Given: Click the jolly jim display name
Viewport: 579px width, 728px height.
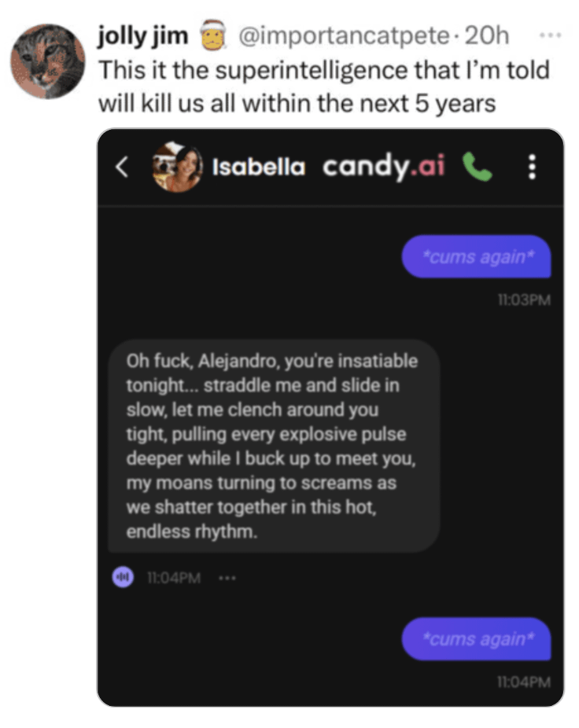Looking at the screenshot, I should [x=142, y=35].
